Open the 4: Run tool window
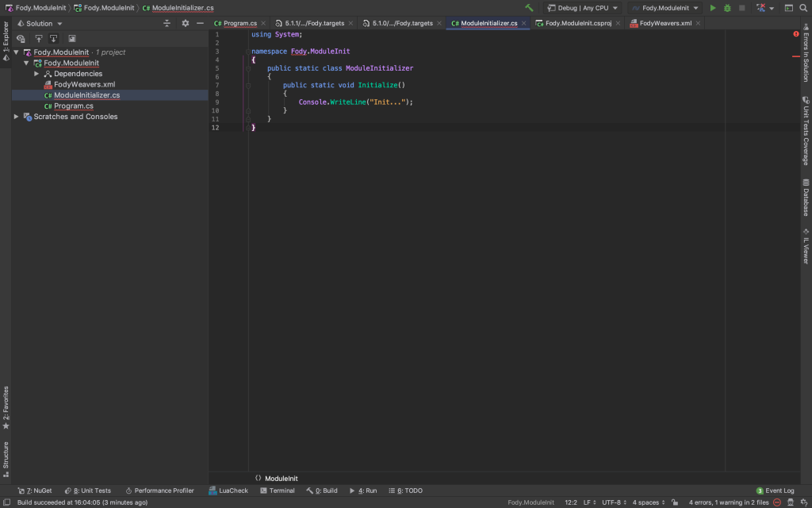Image resolution: width=812 pixels, height=508 pixels. pyautogui.click(x=363, y=491)
